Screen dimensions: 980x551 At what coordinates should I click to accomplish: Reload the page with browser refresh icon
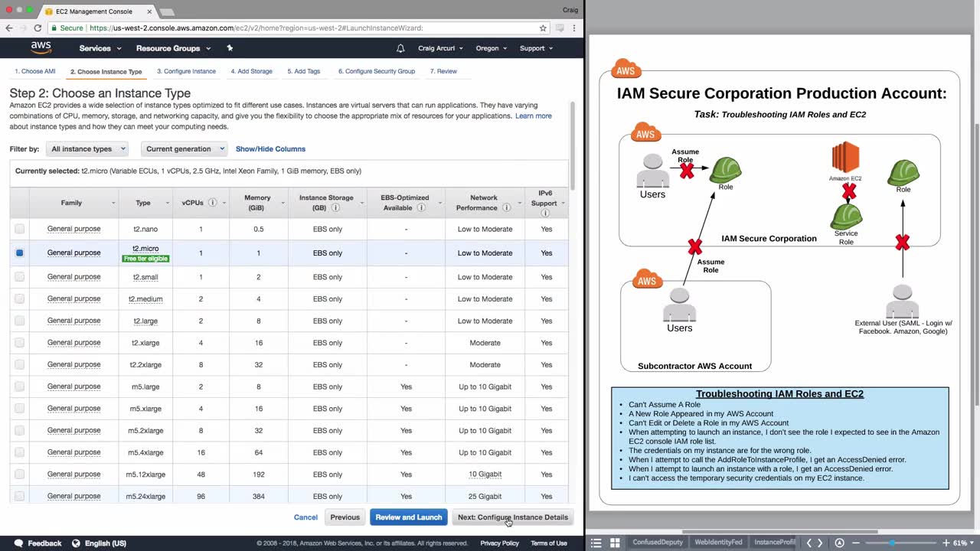tap(38, 28)
